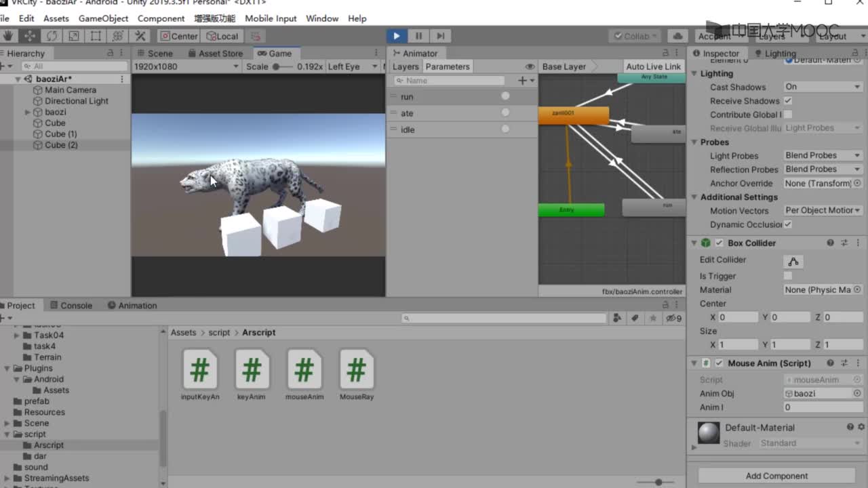Enable Is Trigger checkbox
The height and width of the screenshot is (488, 868).
(788, 276)
